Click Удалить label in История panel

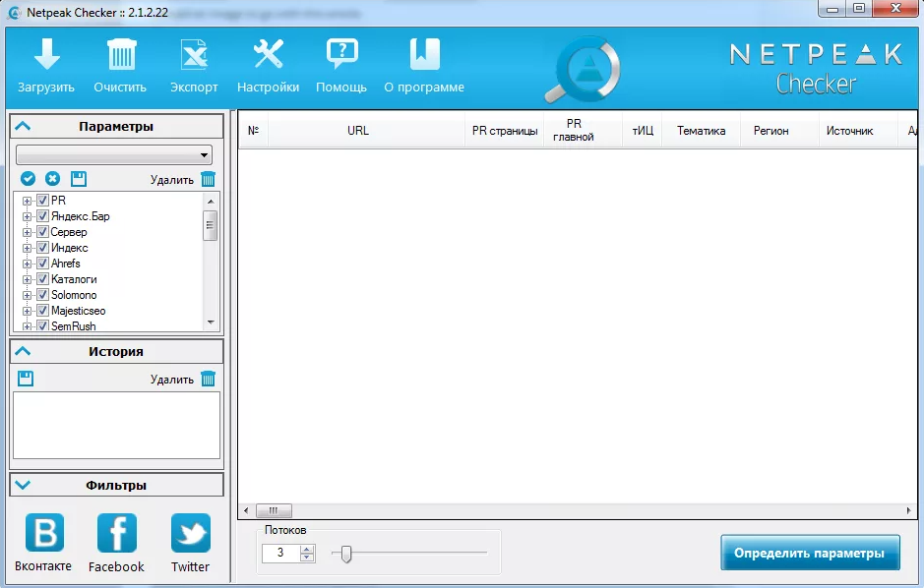[x=172, y=379]
